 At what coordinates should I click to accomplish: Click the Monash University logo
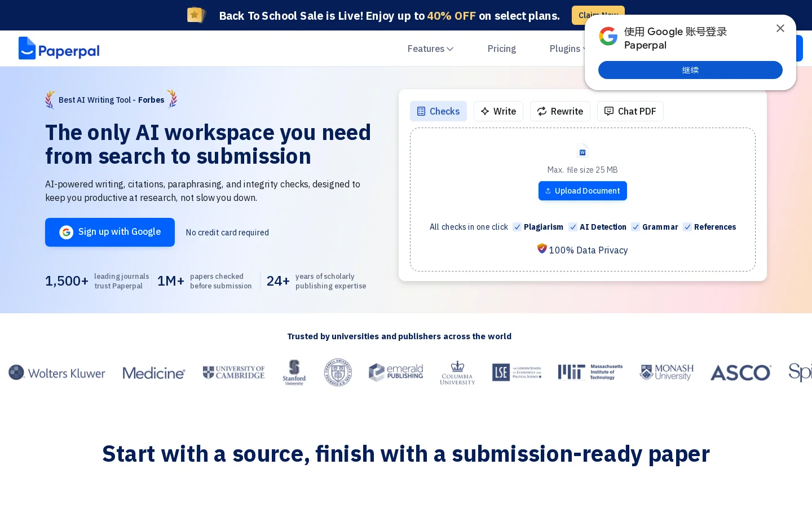tap(667, 372)
